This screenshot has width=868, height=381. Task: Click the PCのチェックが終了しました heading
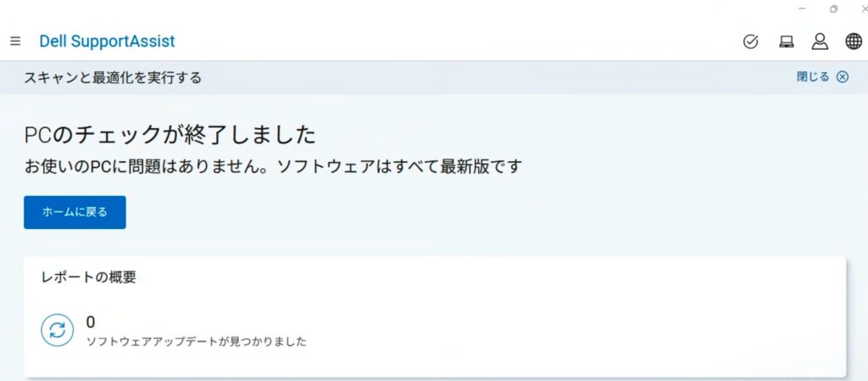tap(170, 135)
